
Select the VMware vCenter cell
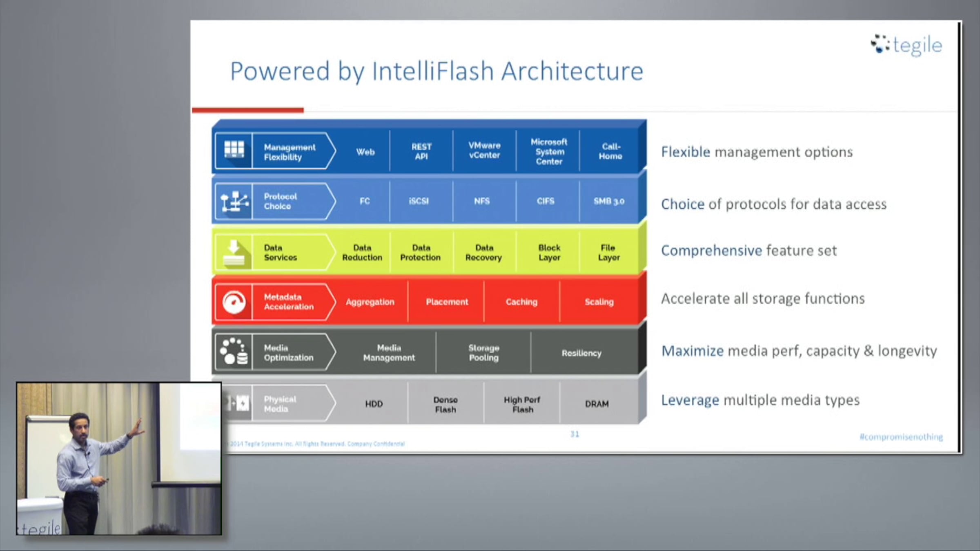tap(484, 150)
